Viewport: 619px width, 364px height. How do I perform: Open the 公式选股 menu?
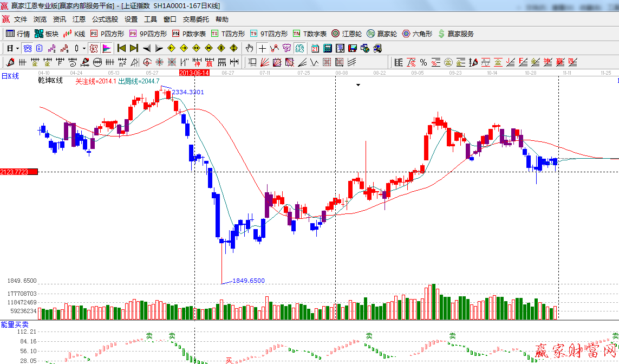tap(105, 19)
